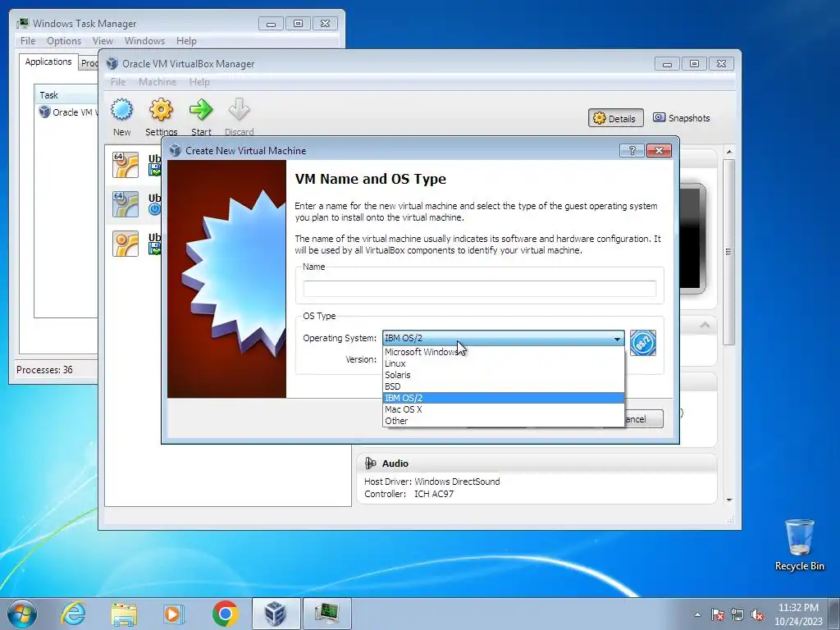840x630 pixels.
Task: Choose IBM OS/2 in the OS list
Action: tap(504, 398)
